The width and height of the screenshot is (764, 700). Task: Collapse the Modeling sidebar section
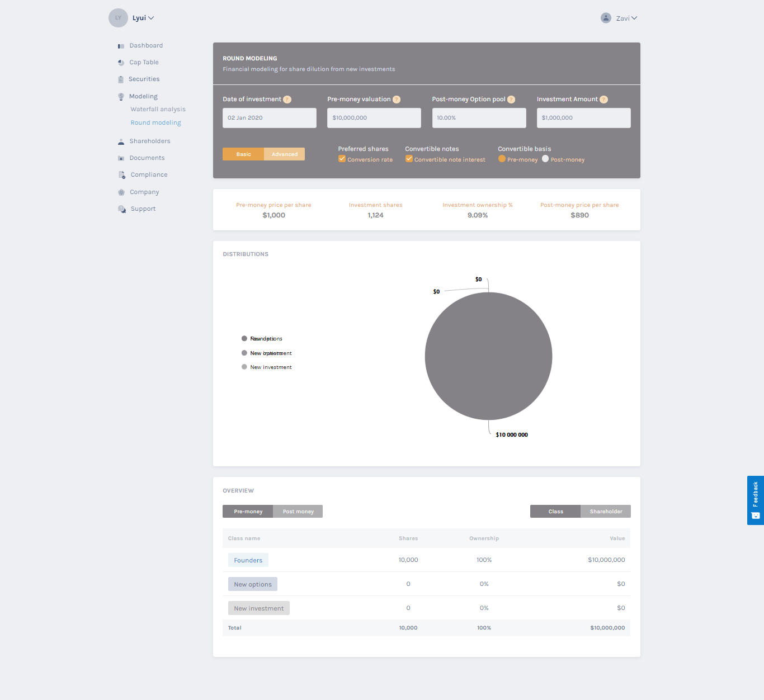coord(143,97)
